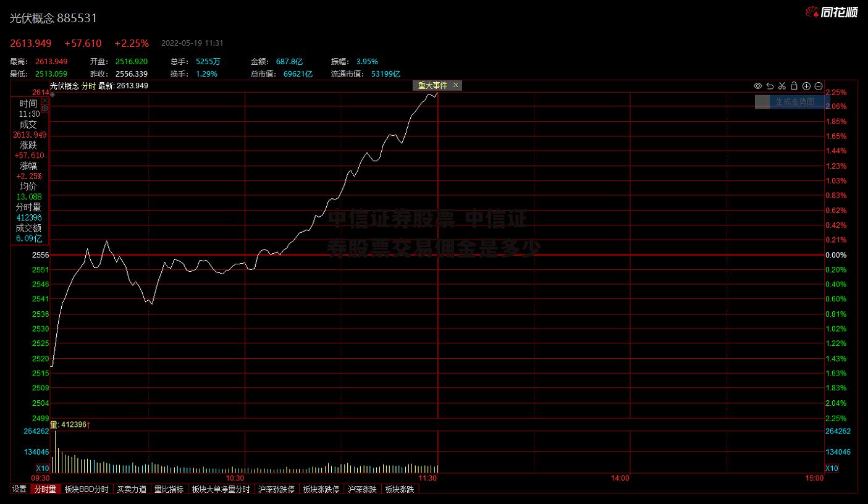Click the 09:30 time axis label

click(40, 478)
